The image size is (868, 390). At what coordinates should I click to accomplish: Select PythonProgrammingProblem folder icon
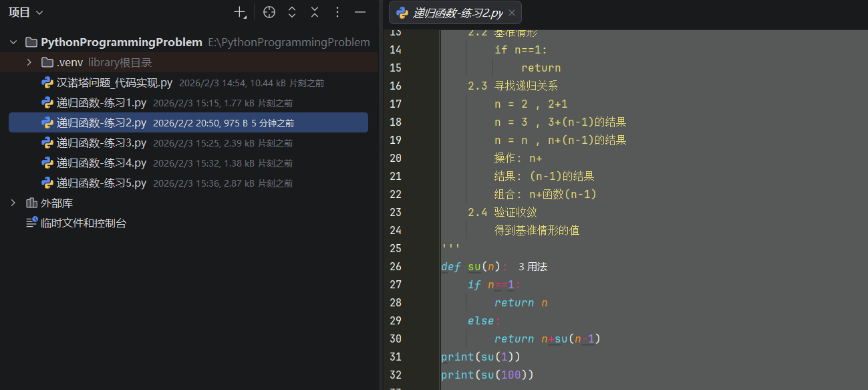tap(31, 42)
